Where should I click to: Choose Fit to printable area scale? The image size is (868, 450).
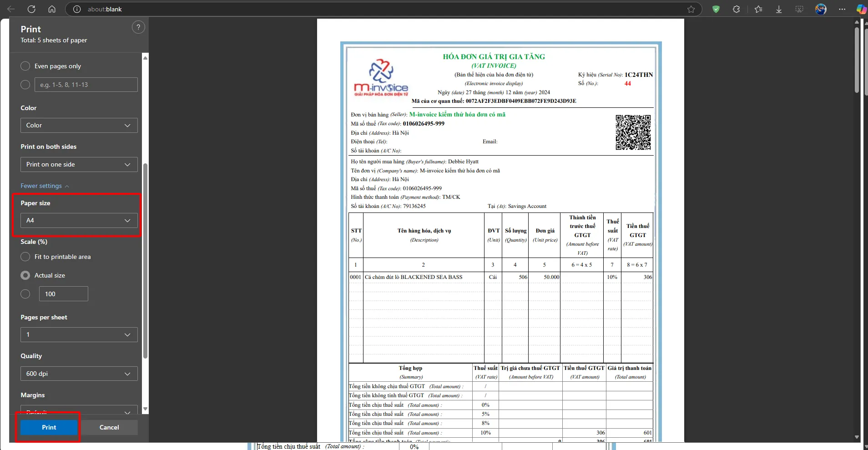pyautogui.click(x=25, y=257)
